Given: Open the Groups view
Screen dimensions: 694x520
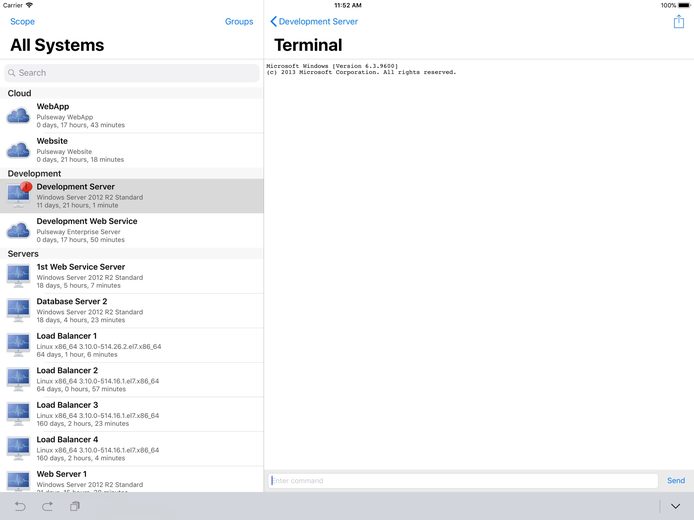Looking at the screenshot, I should tap(239, 21).
